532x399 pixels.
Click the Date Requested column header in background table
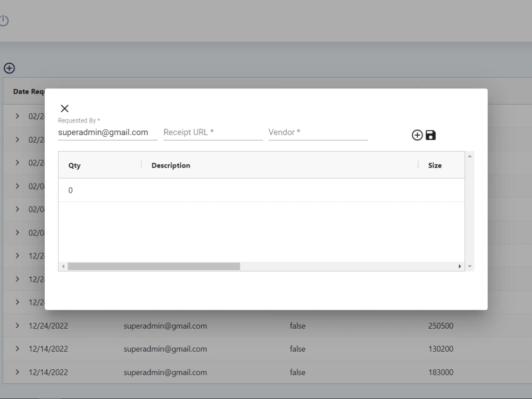click(29, 92)
